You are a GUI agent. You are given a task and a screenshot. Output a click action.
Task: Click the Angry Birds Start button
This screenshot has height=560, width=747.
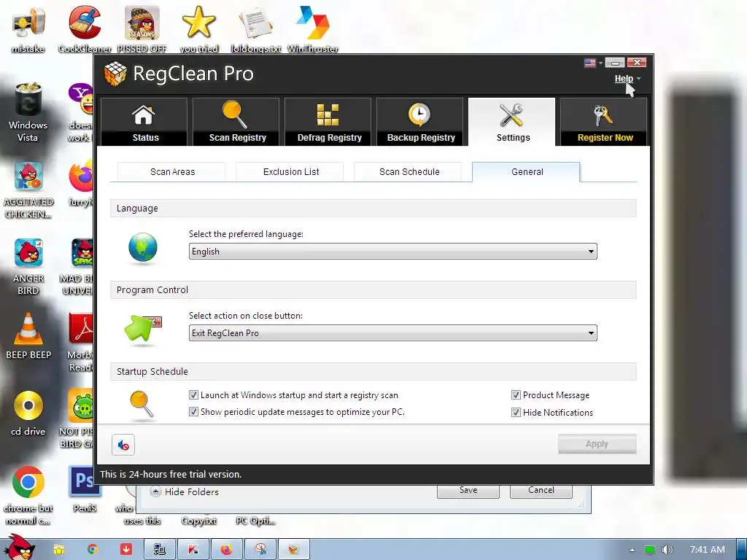coord(19,548)
